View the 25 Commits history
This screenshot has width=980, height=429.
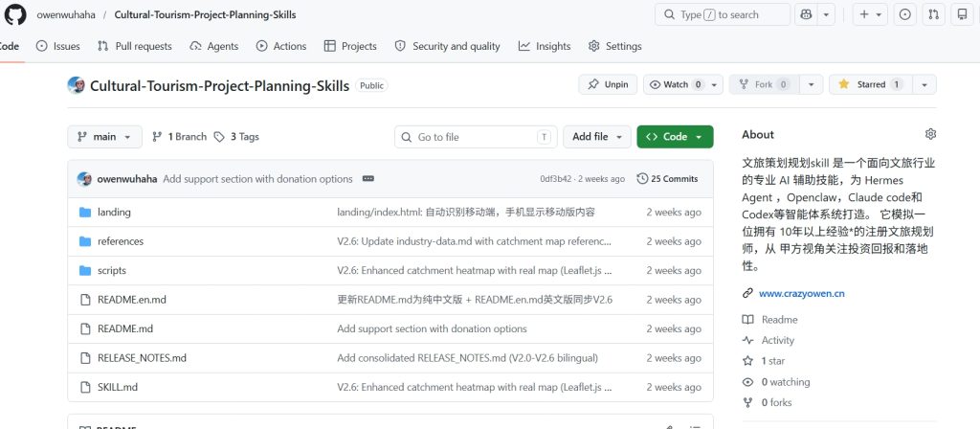click(667, 179)
